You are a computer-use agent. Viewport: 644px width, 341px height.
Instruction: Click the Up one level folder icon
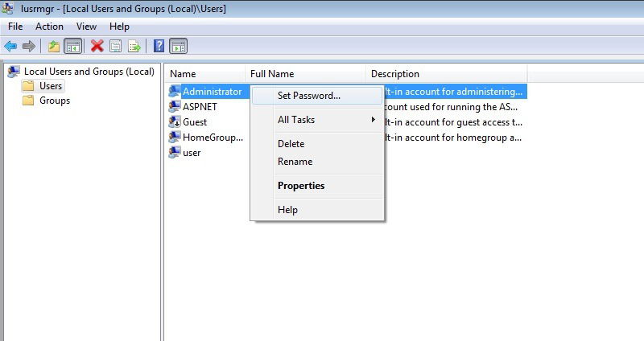pyautogui.click(x=54, y=46)
